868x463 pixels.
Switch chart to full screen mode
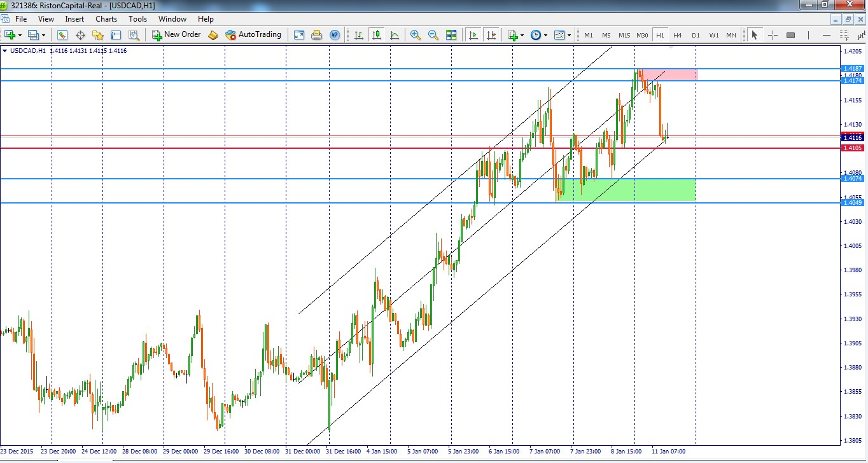click(298, 35)
